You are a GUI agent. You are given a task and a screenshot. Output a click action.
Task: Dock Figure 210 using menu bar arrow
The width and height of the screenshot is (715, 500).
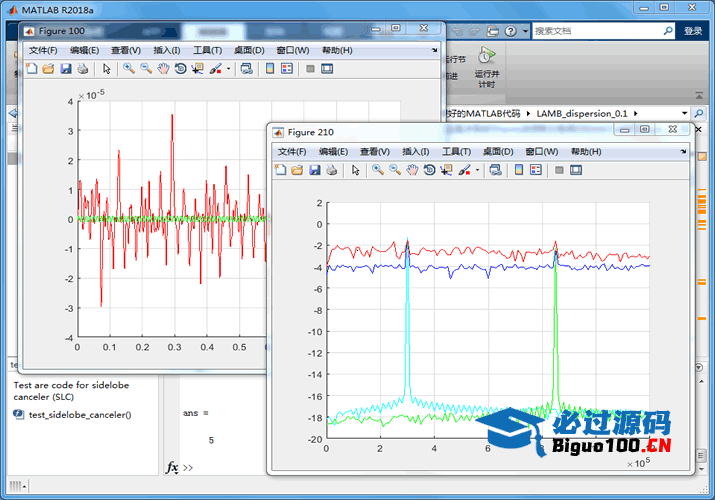(684, 151)
